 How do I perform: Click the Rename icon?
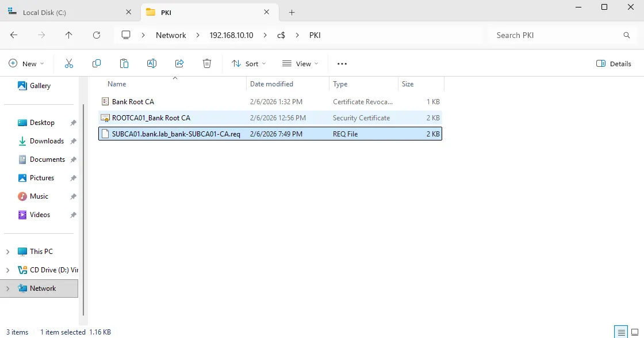coord(152,63)
